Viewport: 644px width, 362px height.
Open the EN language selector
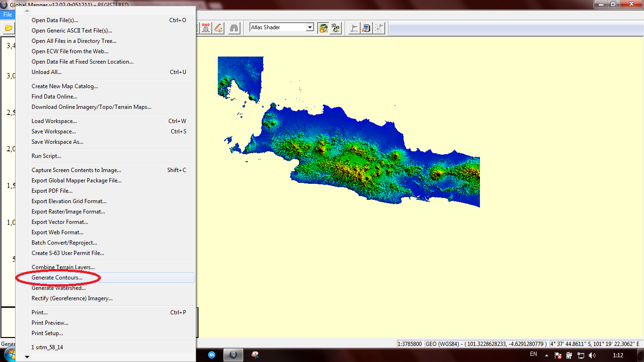[533, 354]
